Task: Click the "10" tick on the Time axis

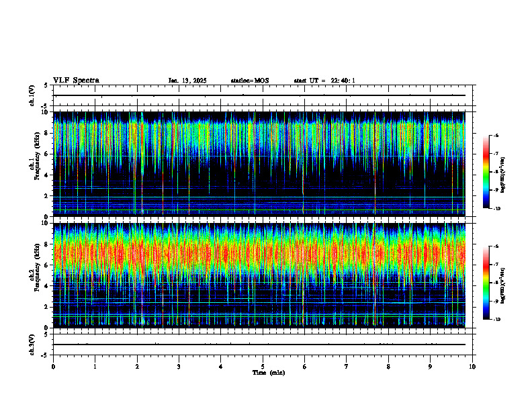Action: (472, 367)
